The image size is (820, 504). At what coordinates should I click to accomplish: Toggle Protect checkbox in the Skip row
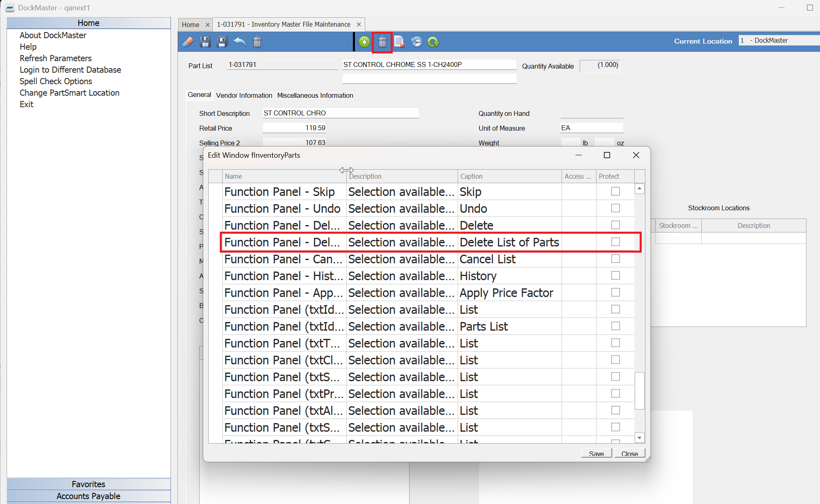point(615,191)
